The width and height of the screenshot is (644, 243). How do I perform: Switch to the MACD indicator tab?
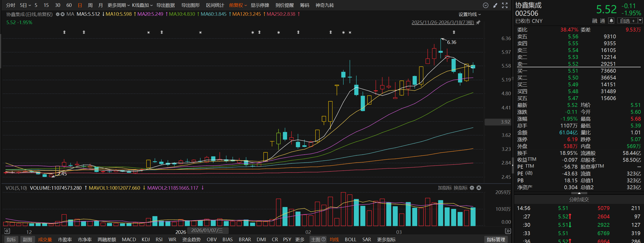coord(129,239)
